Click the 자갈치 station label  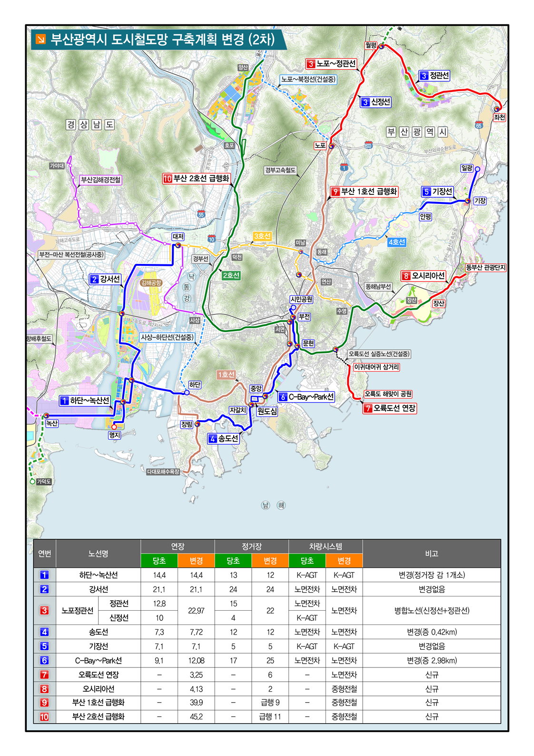[238, 410]
